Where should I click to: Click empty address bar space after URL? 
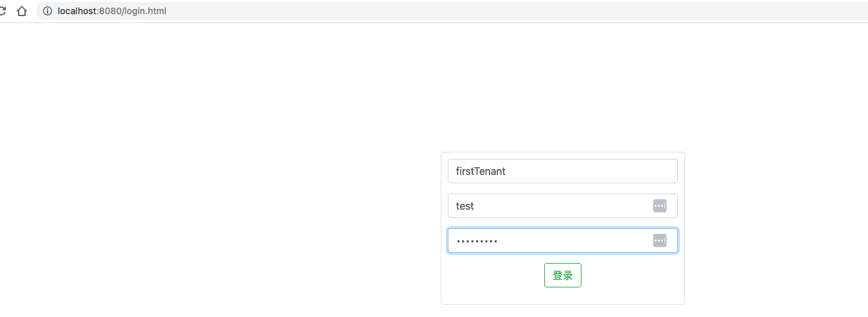[x=514, y=11]
